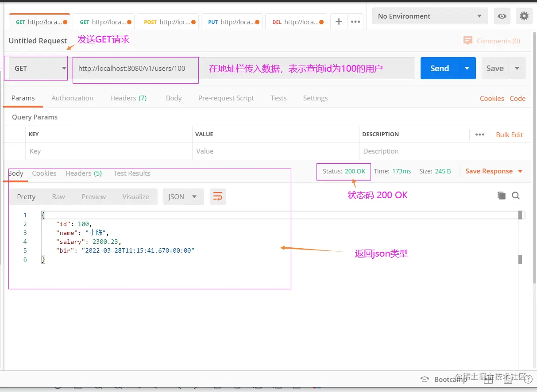Open the Test Results tab
Image resolution: width=537 pixels, height=392 pixels.
click(131, 173)
